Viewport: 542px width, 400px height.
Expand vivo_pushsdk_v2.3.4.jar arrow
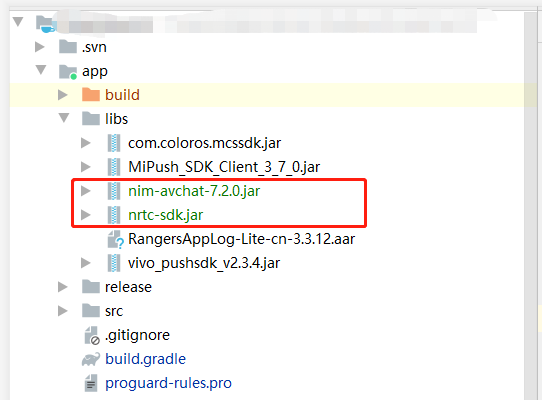point(86,263)
